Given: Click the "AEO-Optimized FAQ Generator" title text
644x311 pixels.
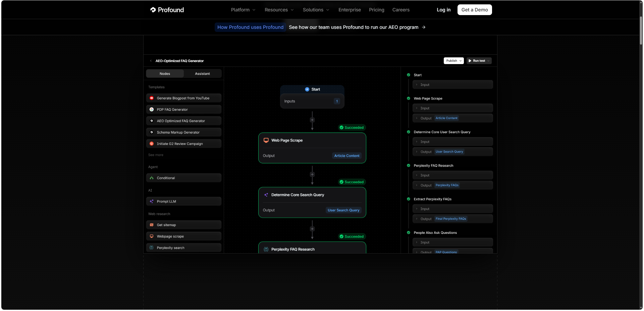Looking at the screenshot, I should [x=179, y=61].
